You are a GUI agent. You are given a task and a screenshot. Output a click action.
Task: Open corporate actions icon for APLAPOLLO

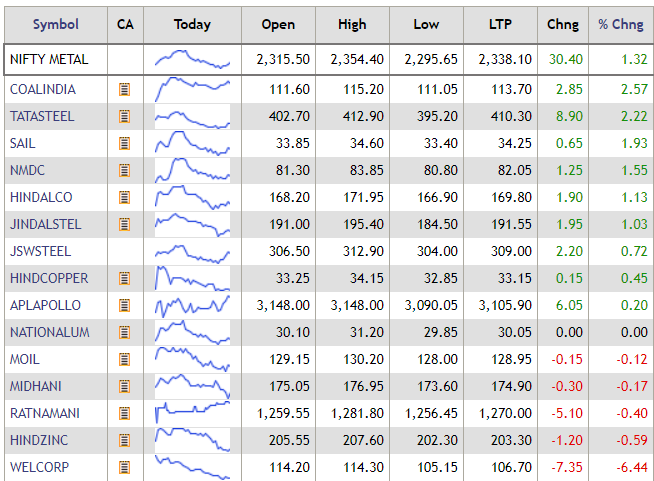(124, 305)
